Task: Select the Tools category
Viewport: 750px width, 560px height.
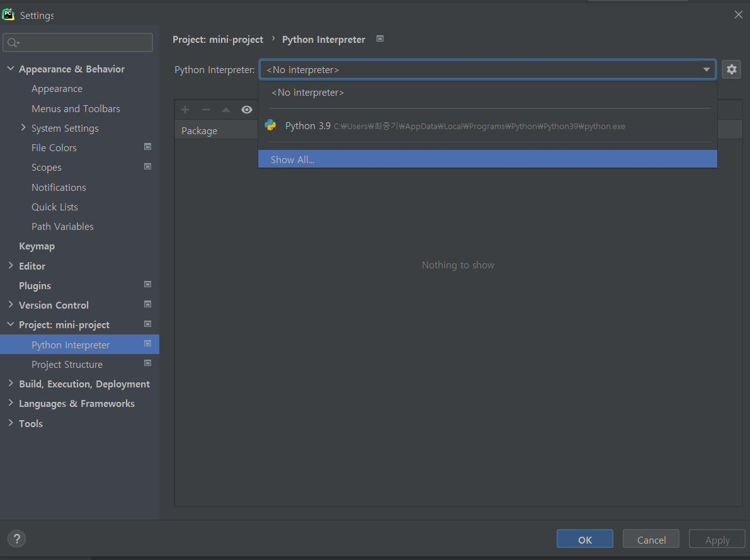Action: 31,423
